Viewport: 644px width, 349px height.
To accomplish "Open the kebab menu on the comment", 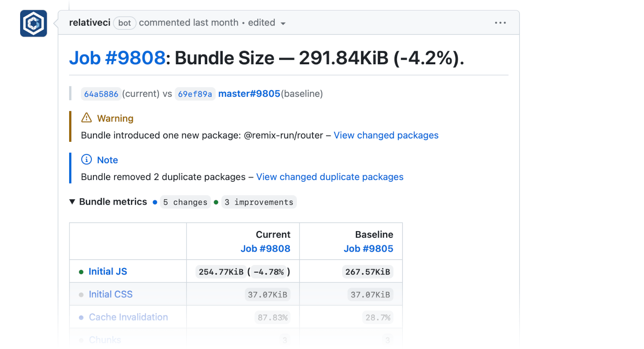I will point(500,23).
